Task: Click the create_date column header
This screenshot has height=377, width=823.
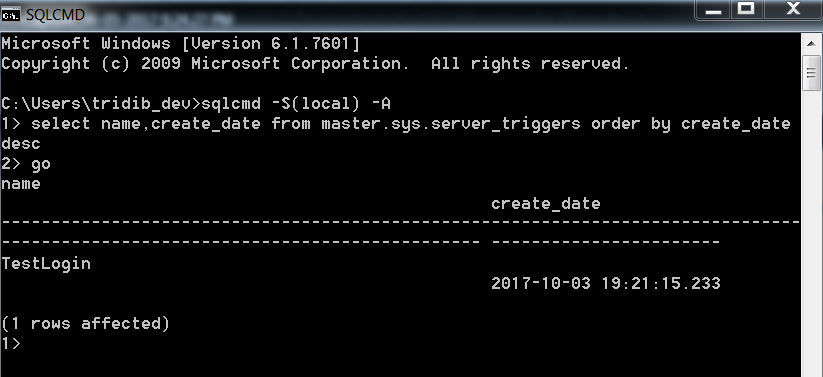Action: point(546,204)
